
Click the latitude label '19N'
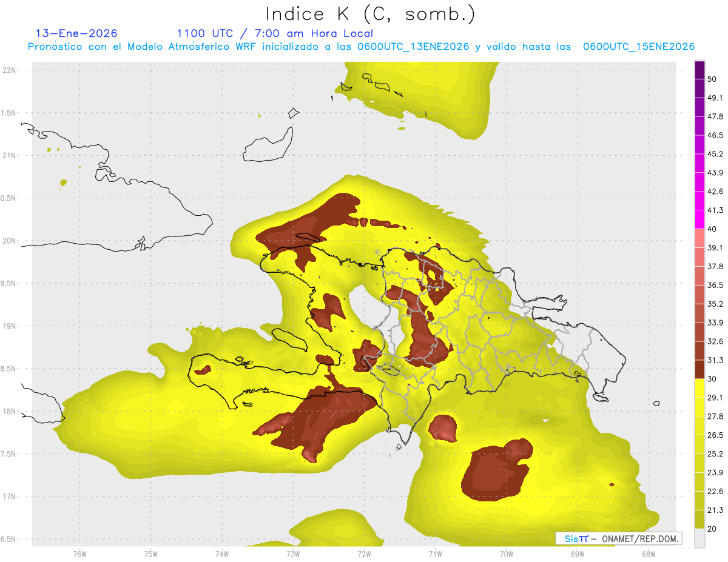coord(10,326)
